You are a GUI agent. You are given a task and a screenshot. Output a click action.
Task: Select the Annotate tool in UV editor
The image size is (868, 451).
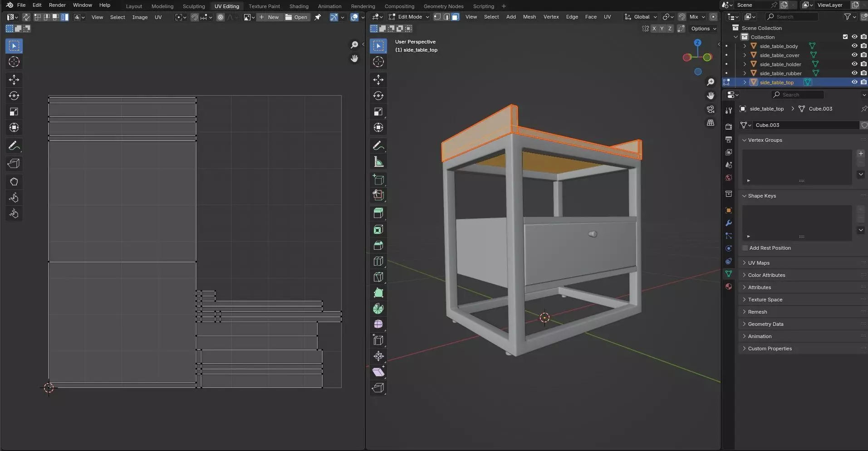(14, 145)
